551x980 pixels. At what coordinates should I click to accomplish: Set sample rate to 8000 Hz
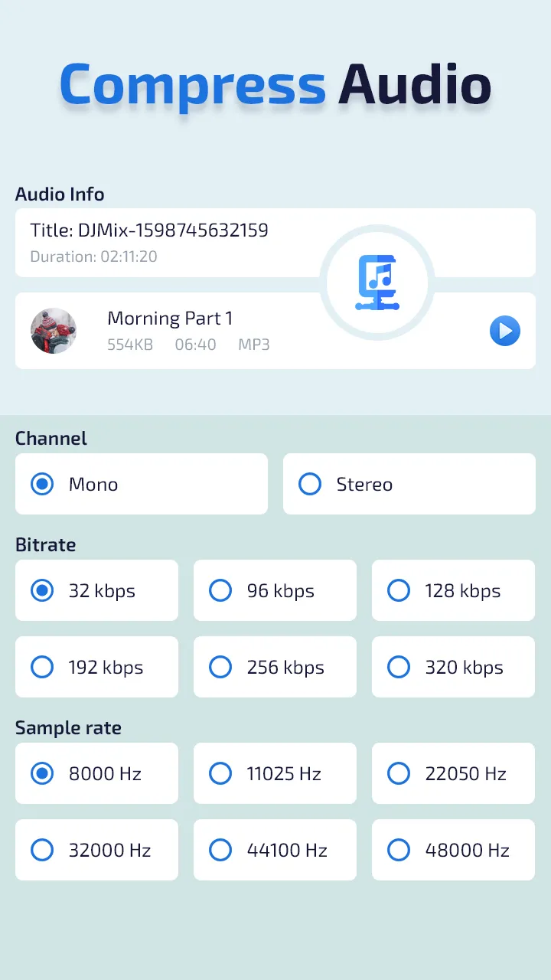pyautogui.click(x=96, y=773)
